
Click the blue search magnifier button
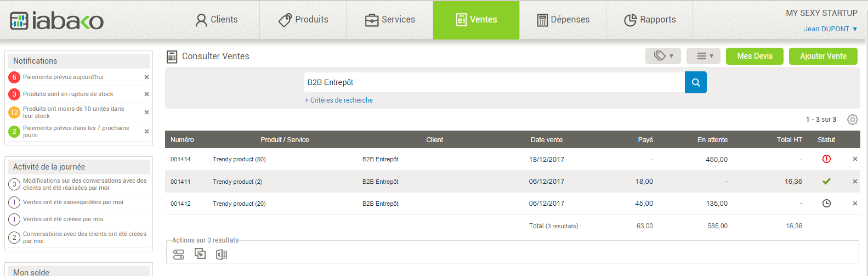pos(696,82)
